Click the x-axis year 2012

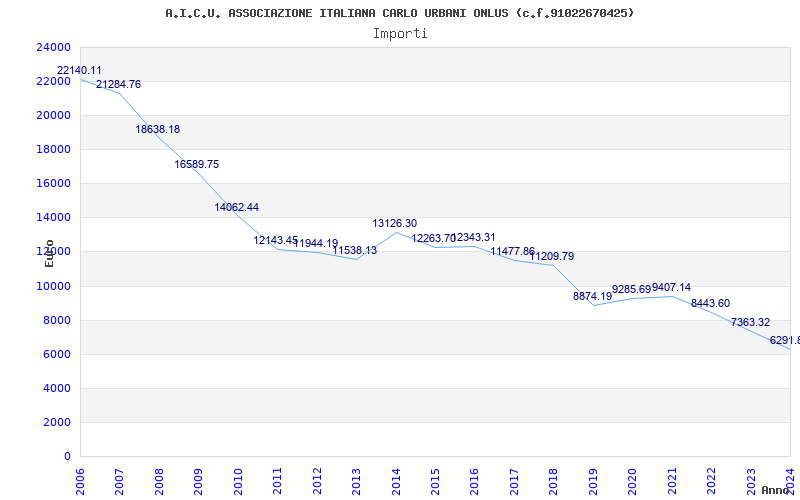pos(317,481)
